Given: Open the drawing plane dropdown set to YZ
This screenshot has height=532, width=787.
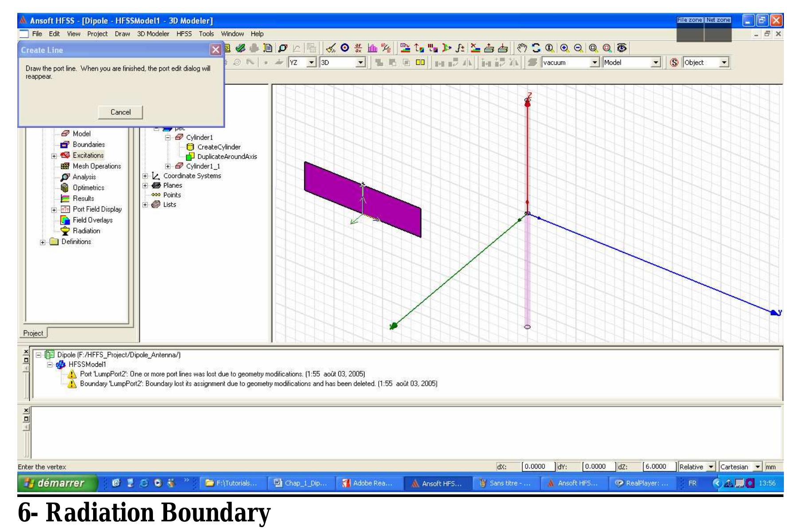Looking at the screenshot, I should 312,62.
